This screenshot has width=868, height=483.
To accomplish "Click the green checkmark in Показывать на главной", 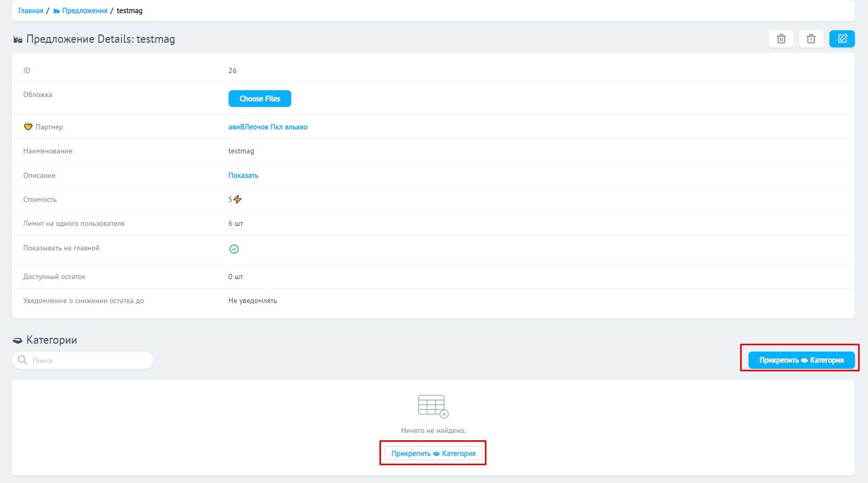I will (x=234, y=249).
